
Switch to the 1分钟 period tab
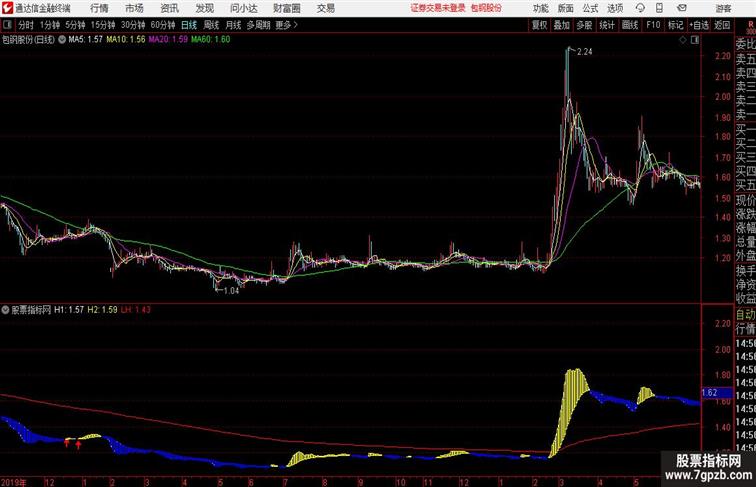(50, 25)
